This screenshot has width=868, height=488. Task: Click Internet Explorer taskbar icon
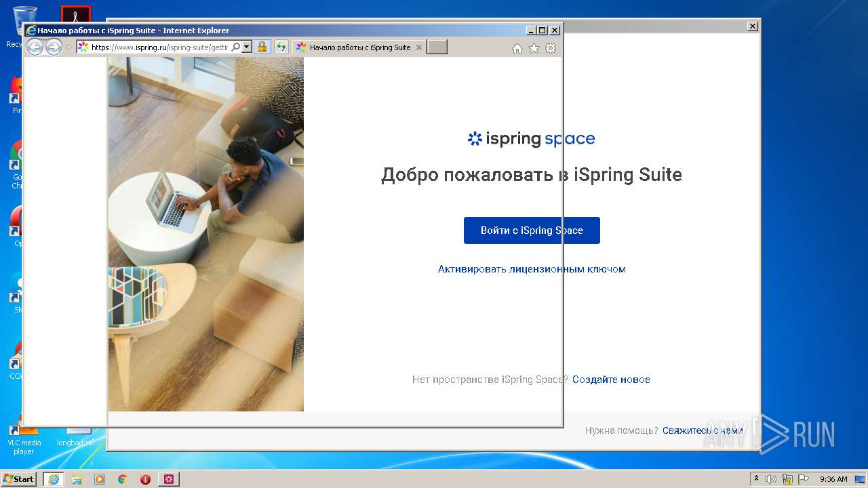click(54, 479)
